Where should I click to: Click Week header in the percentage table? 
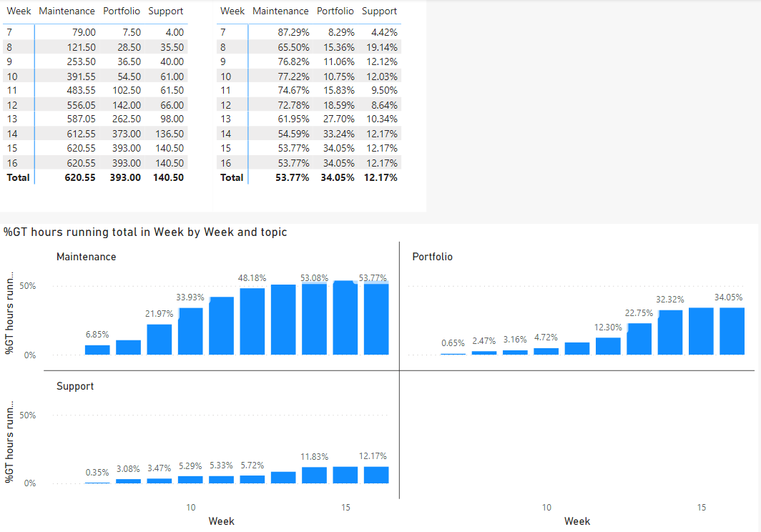pyautogui.click(x=232, y=11)
